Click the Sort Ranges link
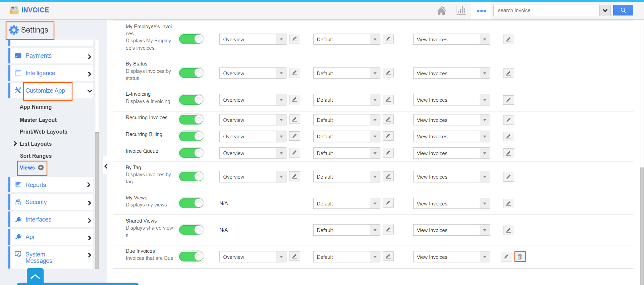The width and height of the screenshot is (644, 285). [36, 156]
